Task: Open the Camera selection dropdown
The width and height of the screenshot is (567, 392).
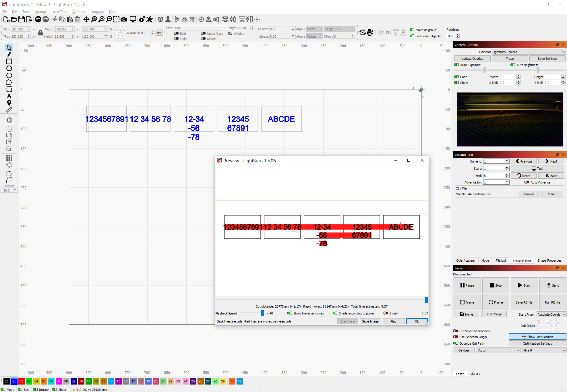Action: point(528,52)
